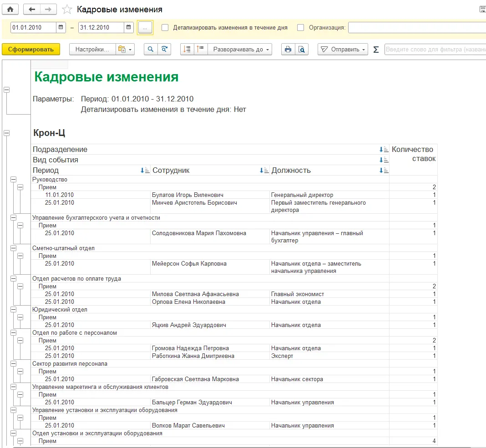Collapse Сектор развития персонала group
This screenshot has width=486, height=448.
click(x=13, y=364)
